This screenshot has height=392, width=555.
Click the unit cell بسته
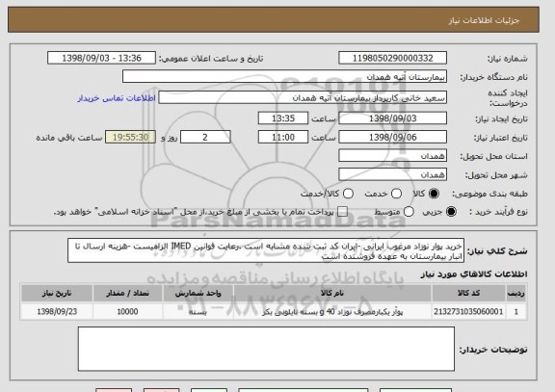[x=198, y=312]
